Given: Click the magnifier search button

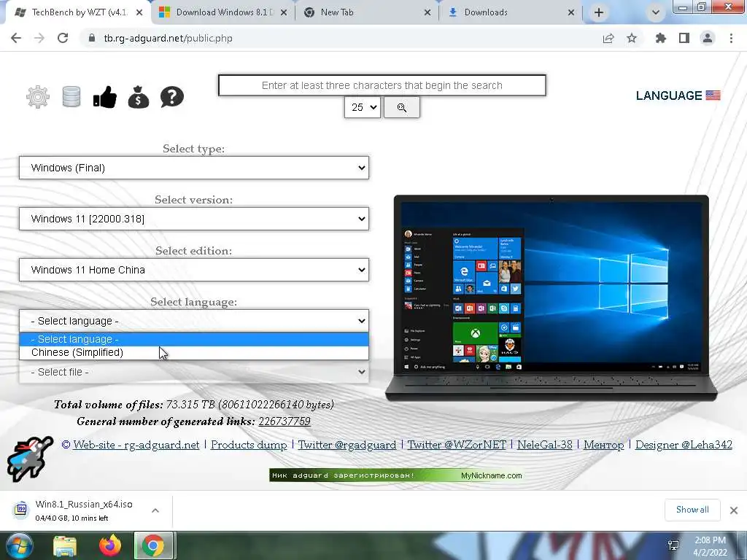Looking at the screenshot, I should point(402,108).
